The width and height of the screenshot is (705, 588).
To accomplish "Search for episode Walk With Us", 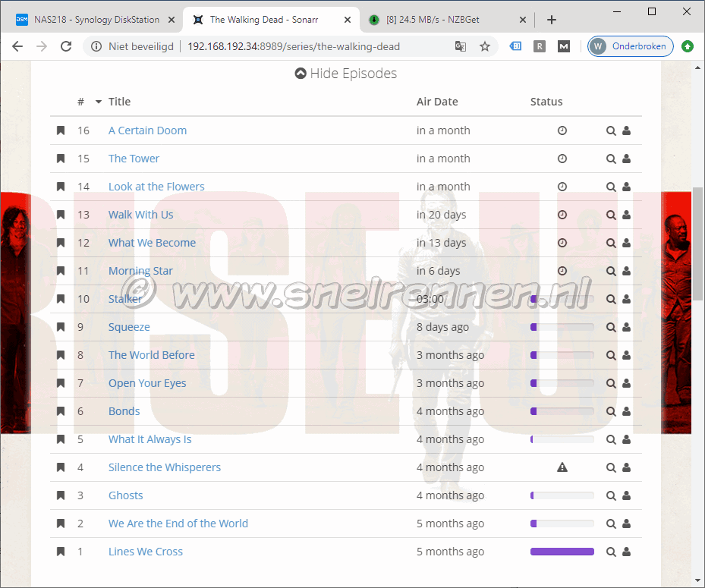I will (x=611, y=215).
